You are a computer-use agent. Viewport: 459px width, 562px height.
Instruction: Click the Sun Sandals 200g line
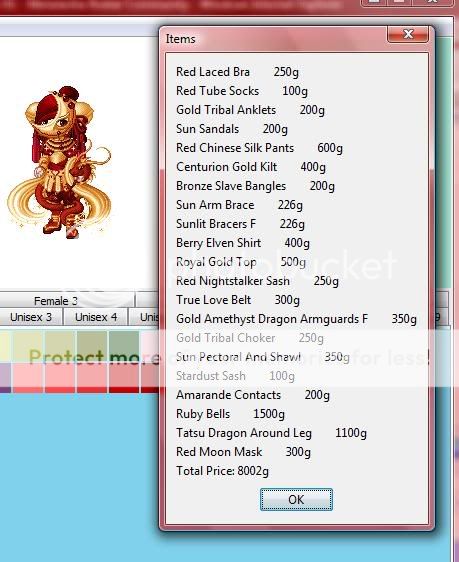click(x=232, y=129)
